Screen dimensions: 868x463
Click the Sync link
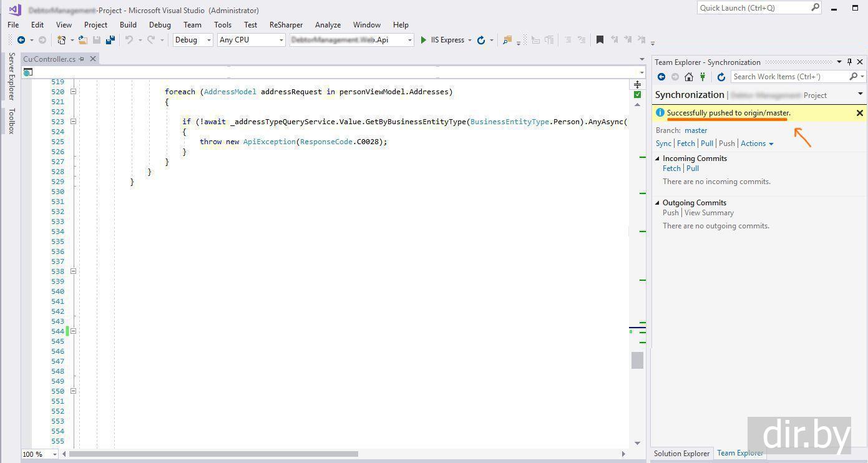point(663,144)
